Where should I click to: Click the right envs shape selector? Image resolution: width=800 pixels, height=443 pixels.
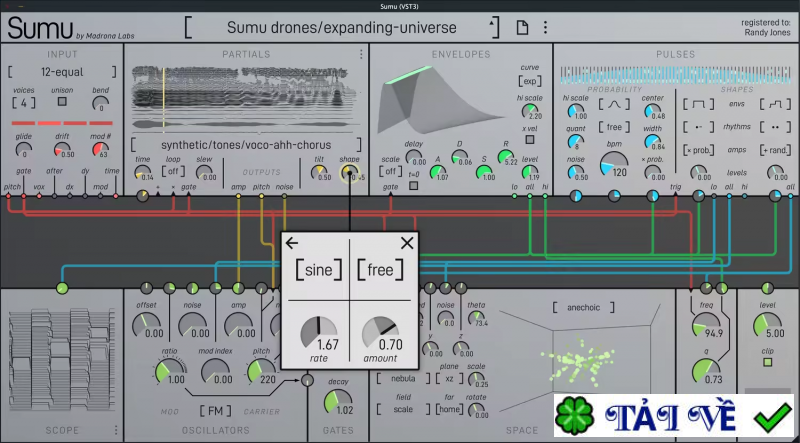point(775,104)
